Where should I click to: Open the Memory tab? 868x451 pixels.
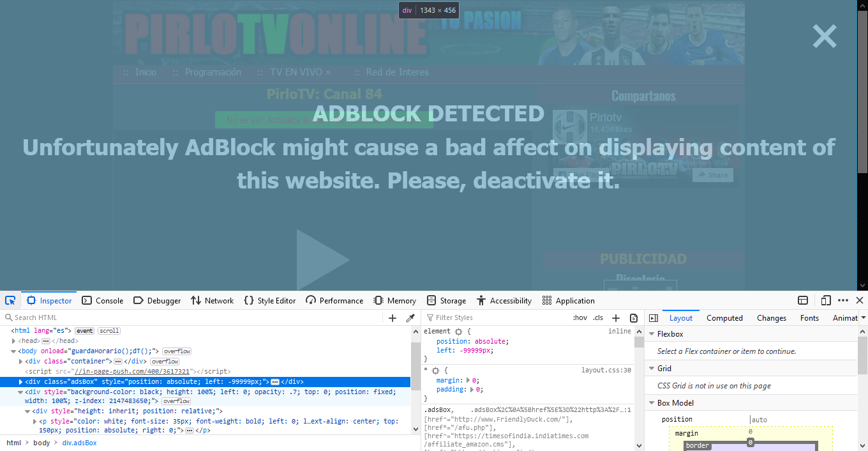point(394,300)
